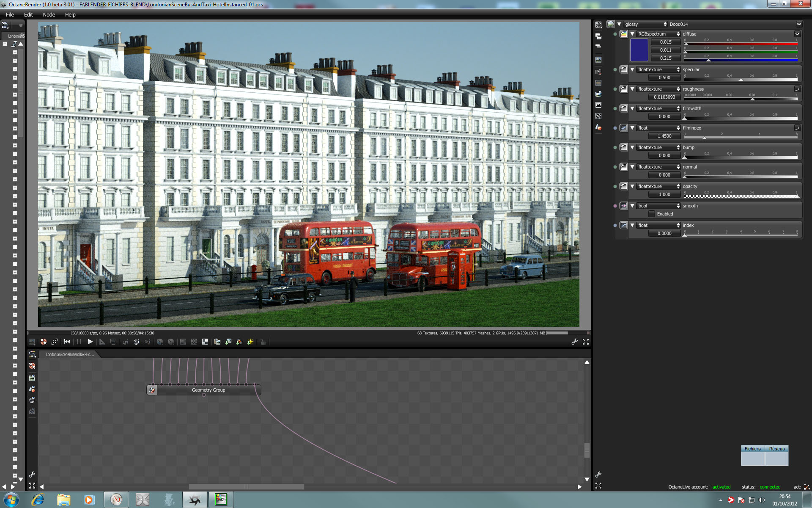Toggle the Door.014 material eye icon
812x508 pixels.
799,24
